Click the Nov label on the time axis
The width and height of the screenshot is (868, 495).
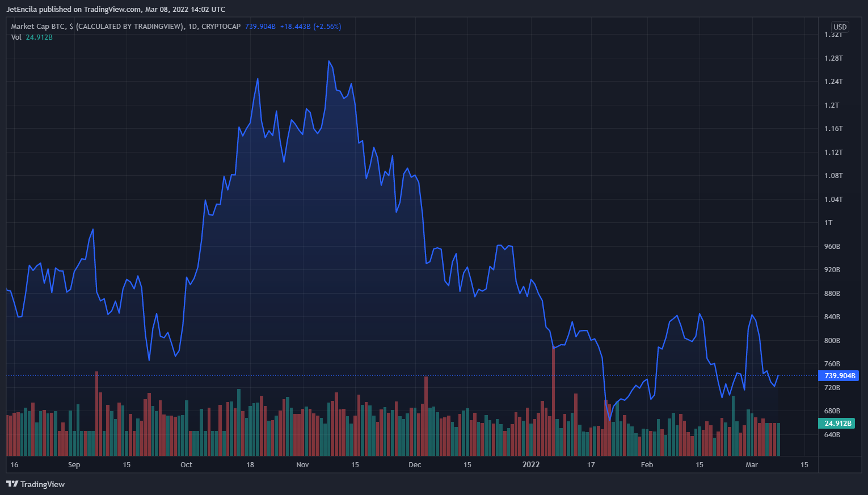click(x=302, y=464)
